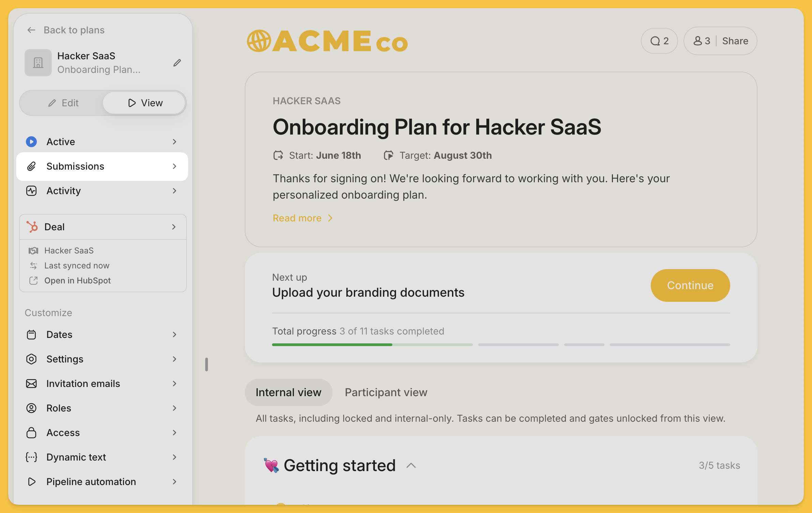Click the participants person icon
The width and height of the screenshot is (812, 513).
[697, 41]
